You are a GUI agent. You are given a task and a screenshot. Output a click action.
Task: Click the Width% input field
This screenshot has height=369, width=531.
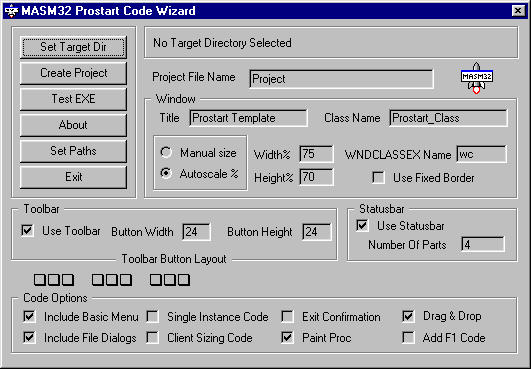316,154
